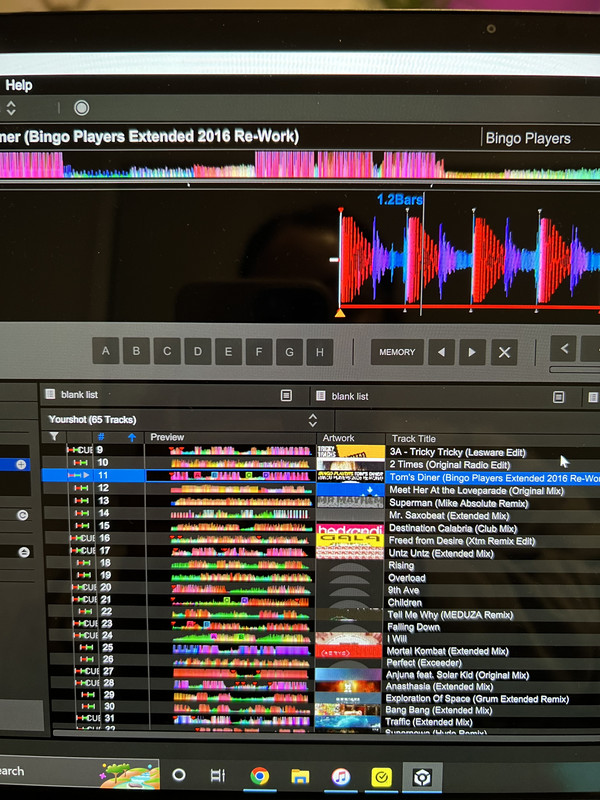Select track Traffic (Extended Mix)
The width and height of the screenshot is (600, 800).
click(429, 722)
